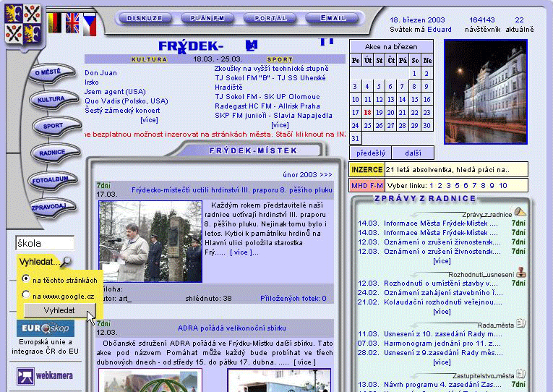The width and height of the screenshot is (553, 392).
Task: Open the FOTOALBUM side menu item
Action: pyautogui.click(x=51, y=179)
